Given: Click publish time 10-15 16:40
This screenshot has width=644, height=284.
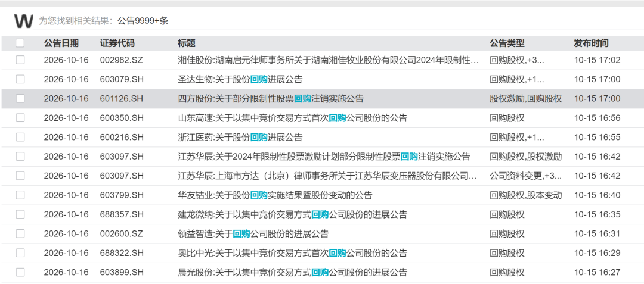Looking at the screenshot, I should (597, 195).
